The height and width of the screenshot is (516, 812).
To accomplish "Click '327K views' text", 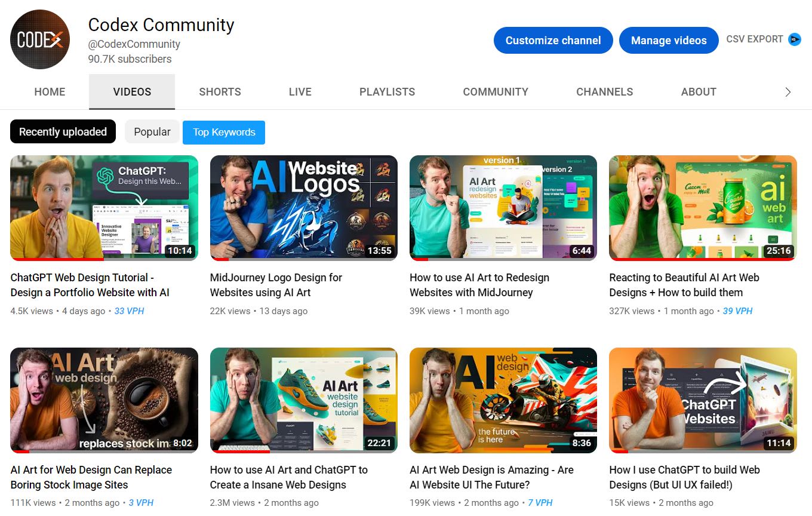I will [x=632, y=311].
